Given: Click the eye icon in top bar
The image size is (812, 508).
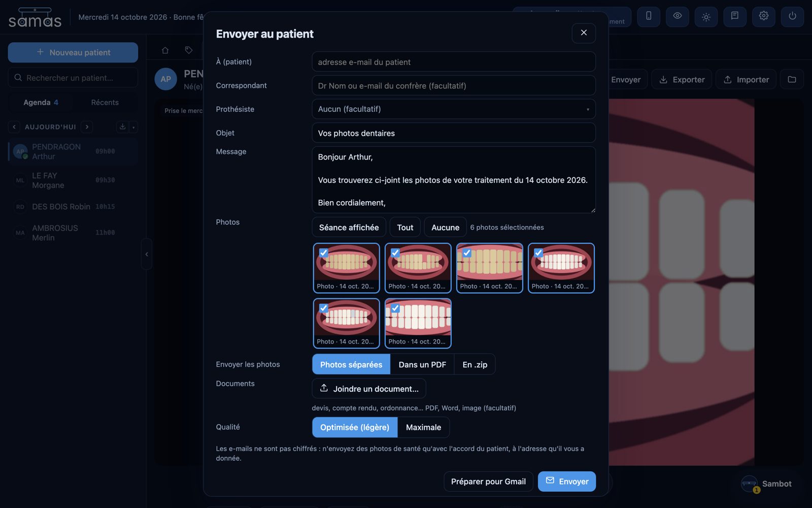Looking at the screenshot, I should point(677,16).
